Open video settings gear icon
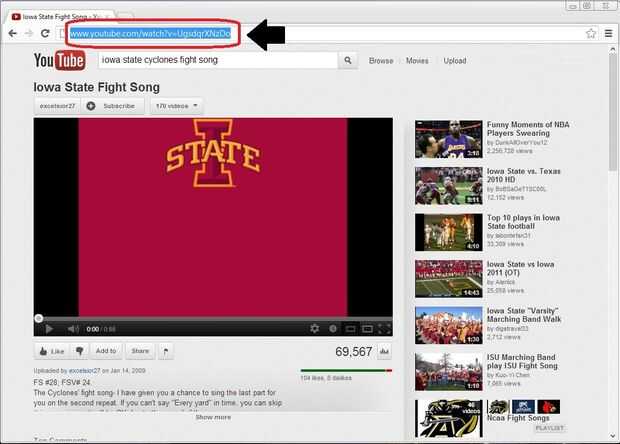Image resolution: width=620 pixels, height=444 pixels. click(x=315, y=329)
